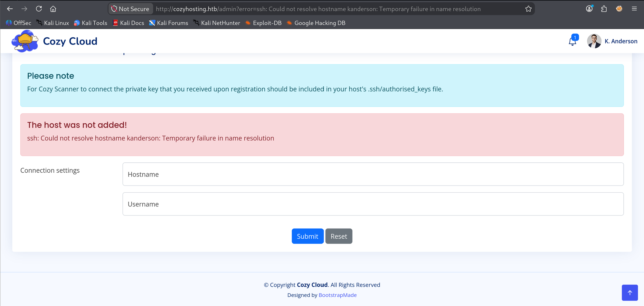
Task: Reload the page with the refresh icon
Action: [x=39, y=9]
